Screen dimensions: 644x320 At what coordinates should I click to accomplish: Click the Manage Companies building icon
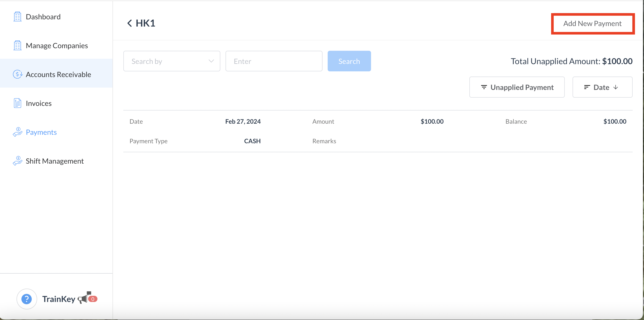(17, 46)
